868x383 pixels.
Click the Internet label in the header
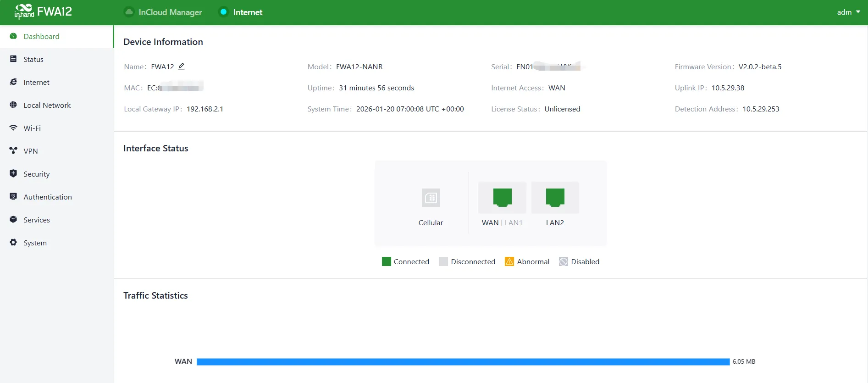coord(248,12)
